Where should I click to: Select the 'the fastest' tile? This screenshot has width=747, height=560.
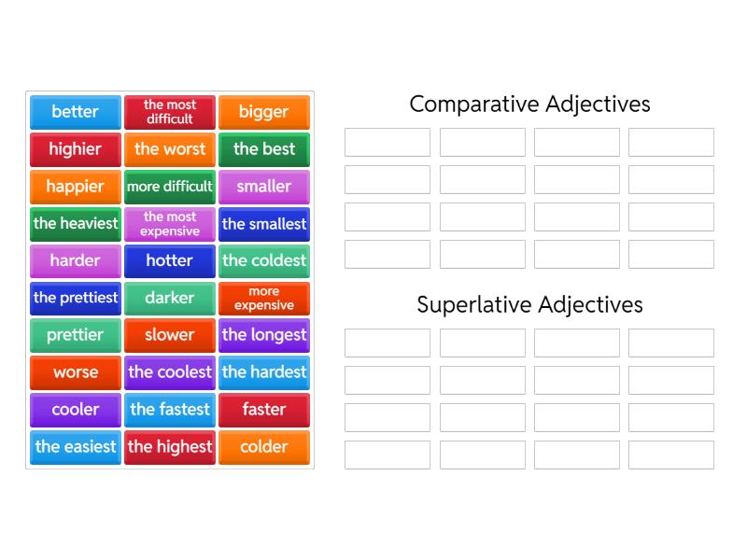[169, 410]
